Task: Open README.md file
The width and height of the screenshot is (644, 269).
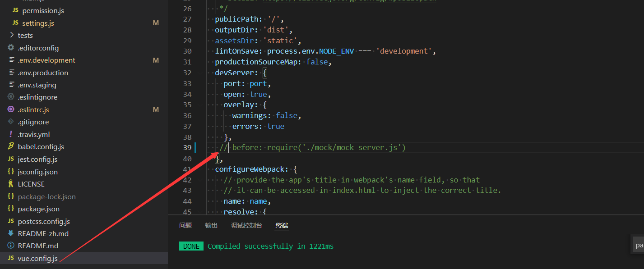Action: [38, 246]
